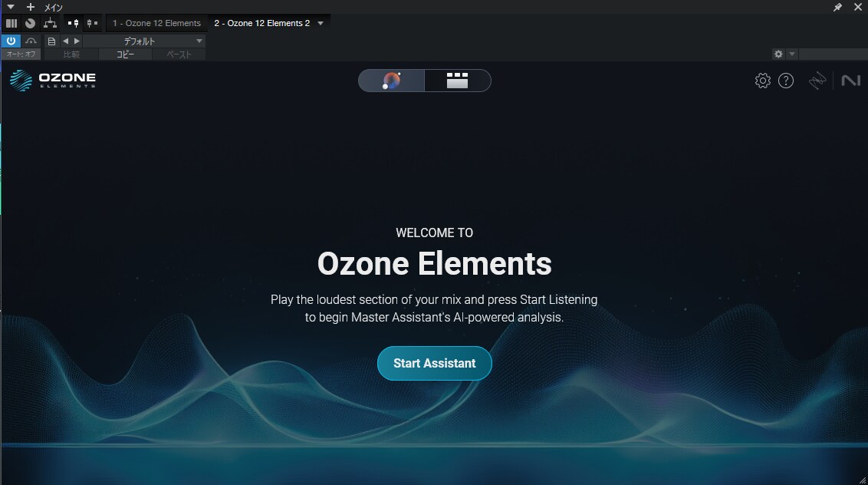Select the 2 - Ozone 12 Elements 2 tab
The height and width of the screenshot is (485, 868).
click(261, 23)
